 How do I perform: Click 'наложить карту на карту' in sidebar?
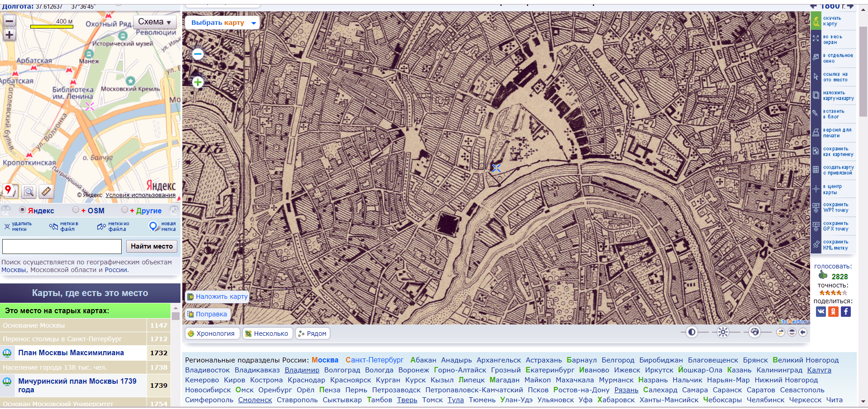tap(833, 95)
